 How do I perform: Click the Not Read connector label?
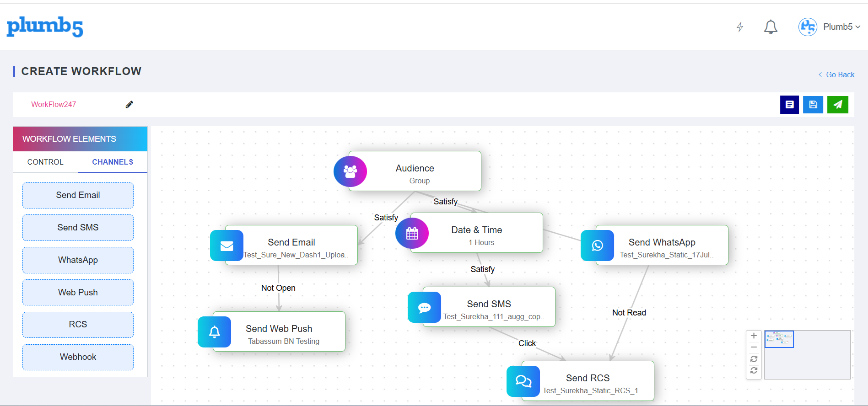(x=629, y=313)
